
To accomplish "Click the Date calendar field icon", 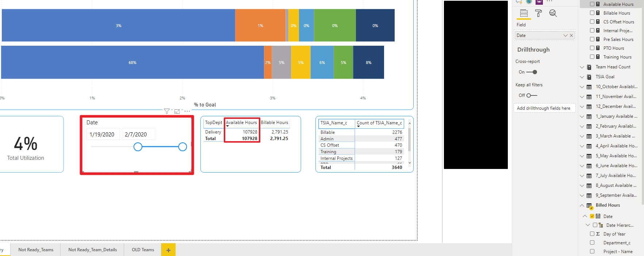I will click(598, 216).
